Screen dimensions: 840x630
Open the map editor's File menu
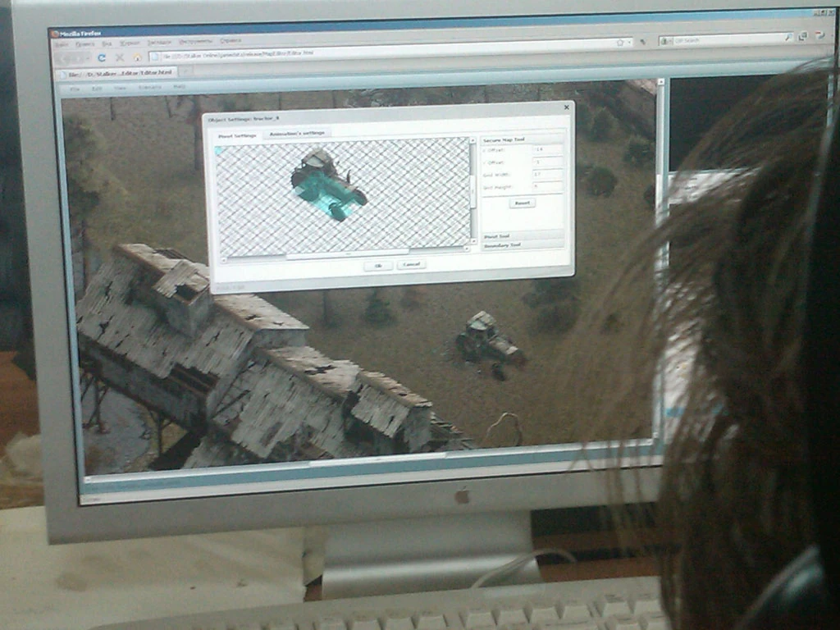tap(75, 89)
